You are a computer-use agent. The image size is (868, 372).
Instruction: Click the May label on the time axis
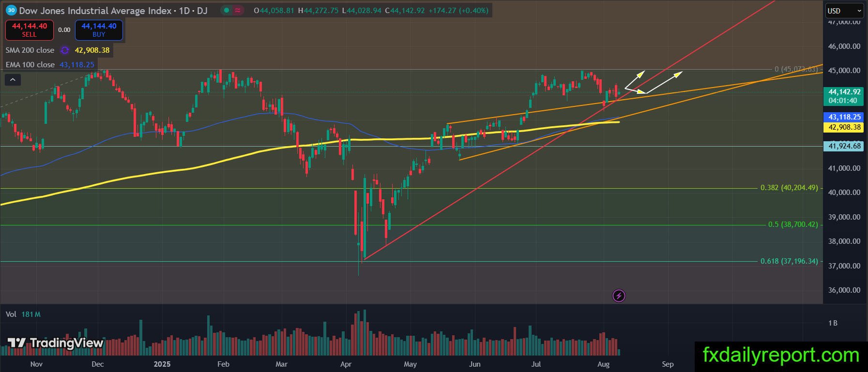point(410,364)
